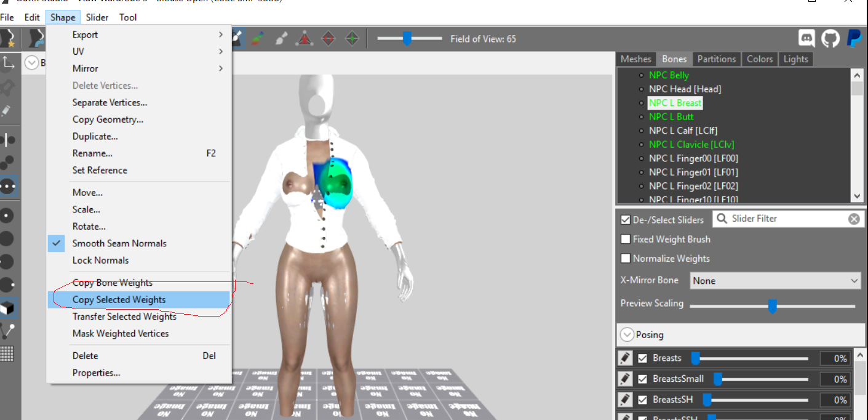Image resolution: width=868 pixels, height=420 pixels.
Task: Click the red triangle collapse vertex tool icon
Action: [305, 39]
